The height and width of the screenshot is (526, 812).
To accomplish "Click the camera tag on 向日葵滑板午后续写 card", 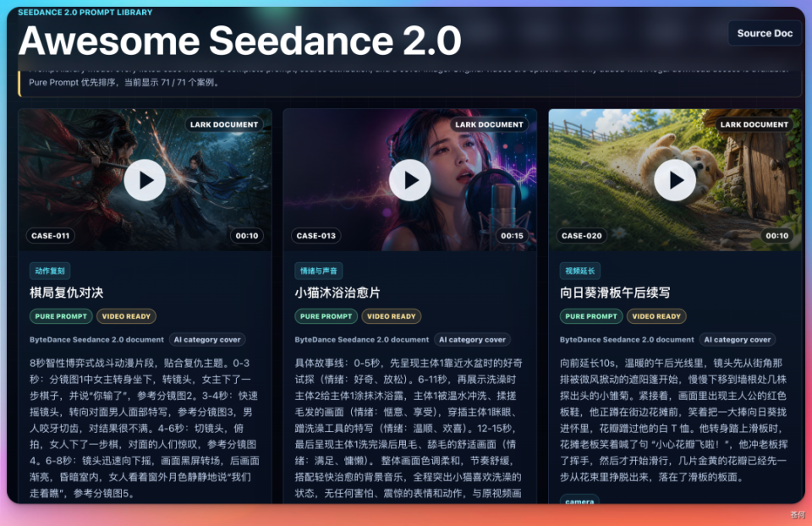I will (580, 500).
